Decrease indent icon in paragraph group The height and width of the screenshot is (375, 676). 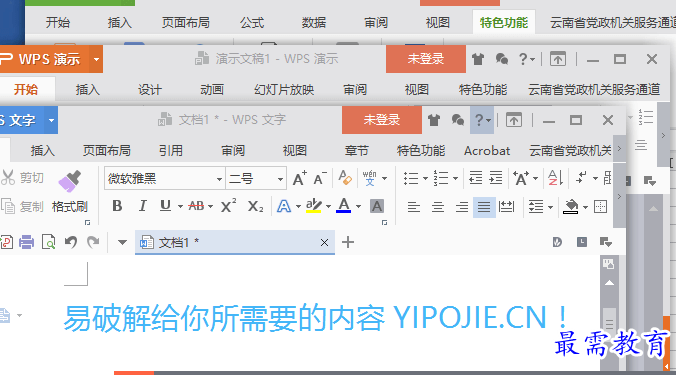pos(476,178)
